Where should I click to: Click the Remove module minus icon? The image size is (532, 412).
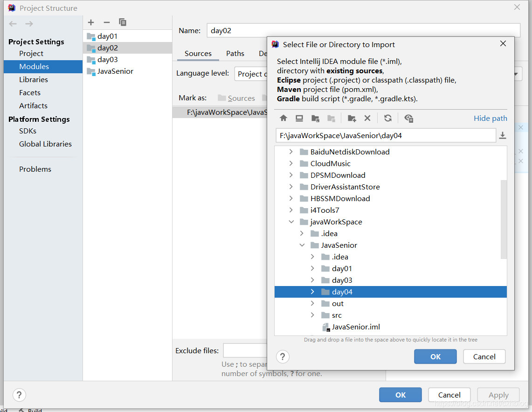click(x=106, y=22)
